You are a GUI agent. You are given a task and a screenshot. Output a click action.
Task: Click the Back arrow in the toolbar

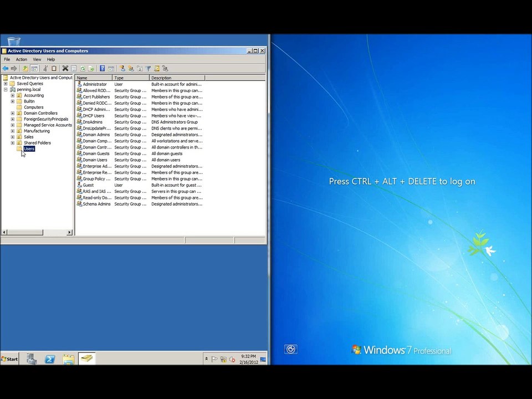[6, 69]
